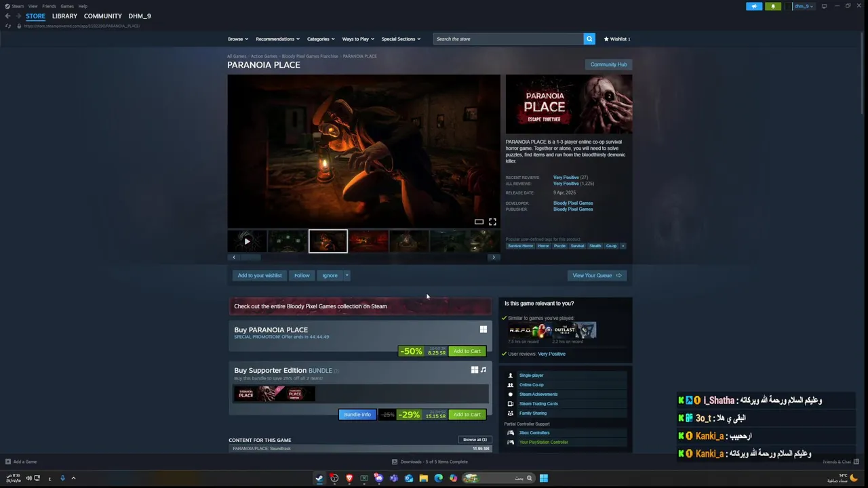Viewport: 868px width, 488px height.
Task: Open the View menu
Action: pyautogui.click(x=33, y=6)
